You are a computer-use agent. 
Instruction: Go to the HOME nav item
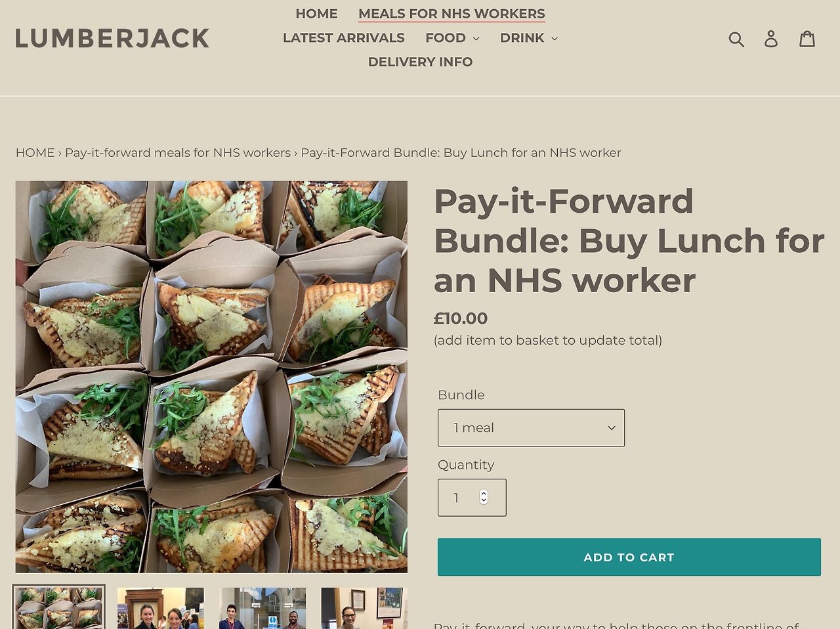click(x=316, y=14)
